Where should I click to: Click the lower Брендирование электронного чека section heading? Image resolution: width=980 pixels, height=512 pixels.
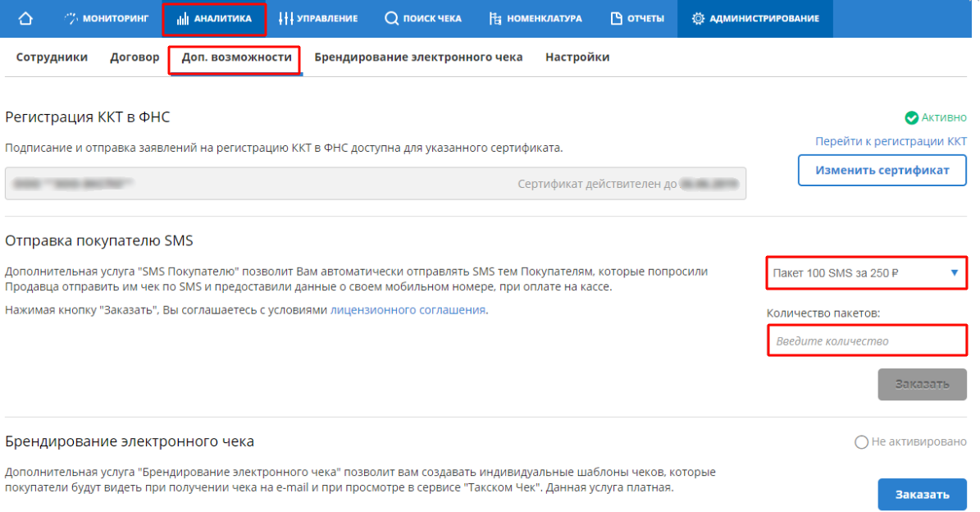point(130,441)
